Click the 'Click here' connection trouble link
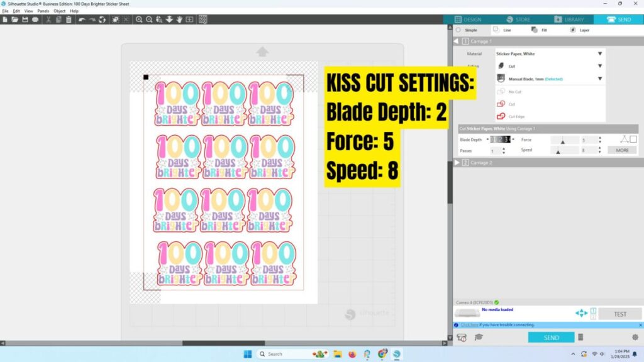 pos(469,325)
